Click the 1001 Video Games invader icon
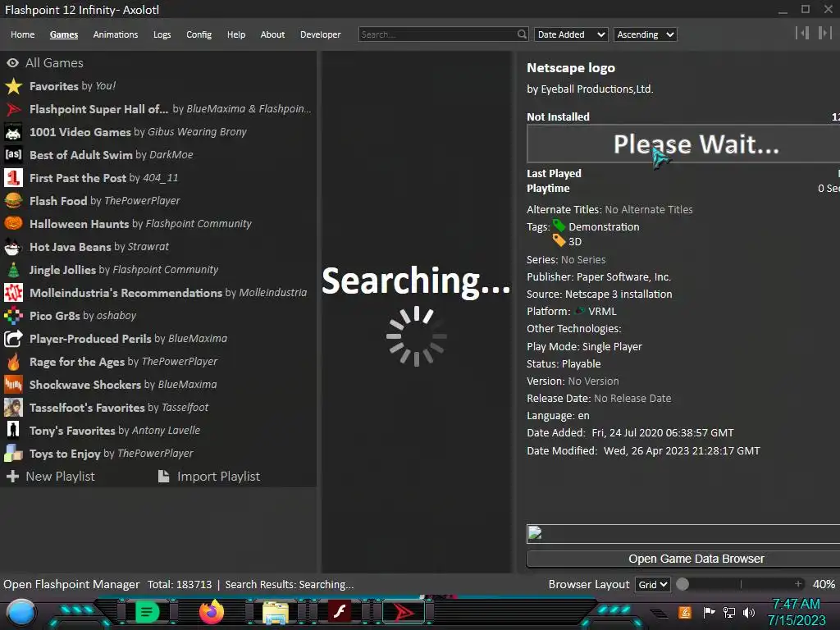Viewport: 840px width, 630px height. click(x=13, y=132)
